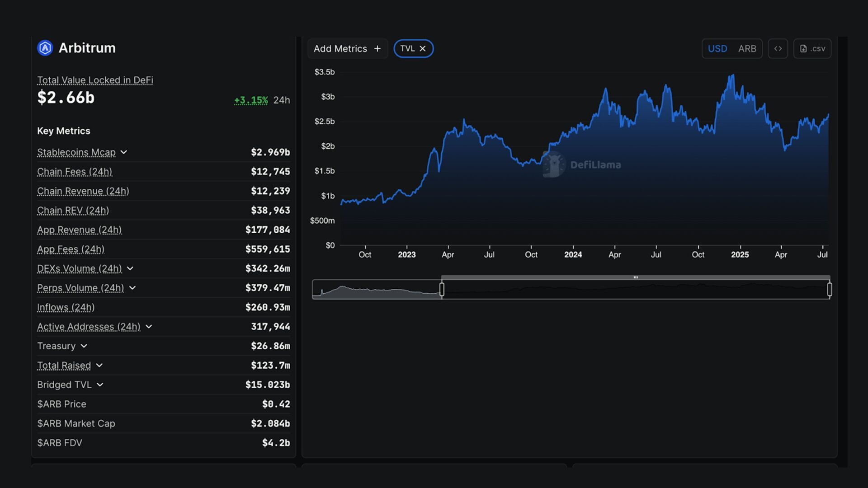Expand the Perps Volume (24h) chevron
Viewport: 868px width, 488px height.
[x=132, y=288]
